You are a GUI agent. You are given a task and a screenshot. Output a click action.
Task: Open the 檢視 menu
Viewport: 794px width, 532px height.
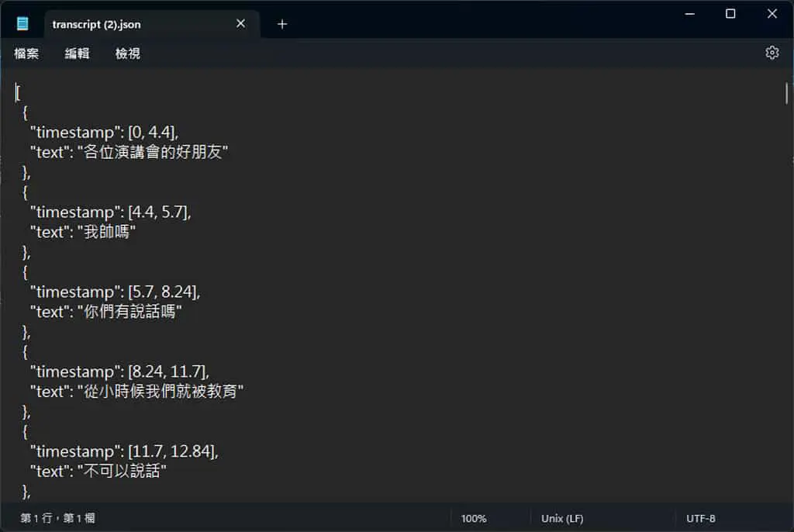coord(128,54)
